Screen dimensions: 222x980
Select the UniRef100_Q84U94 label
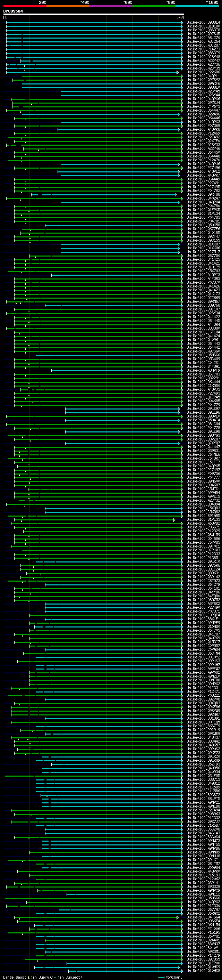click(x=203, y=504)
